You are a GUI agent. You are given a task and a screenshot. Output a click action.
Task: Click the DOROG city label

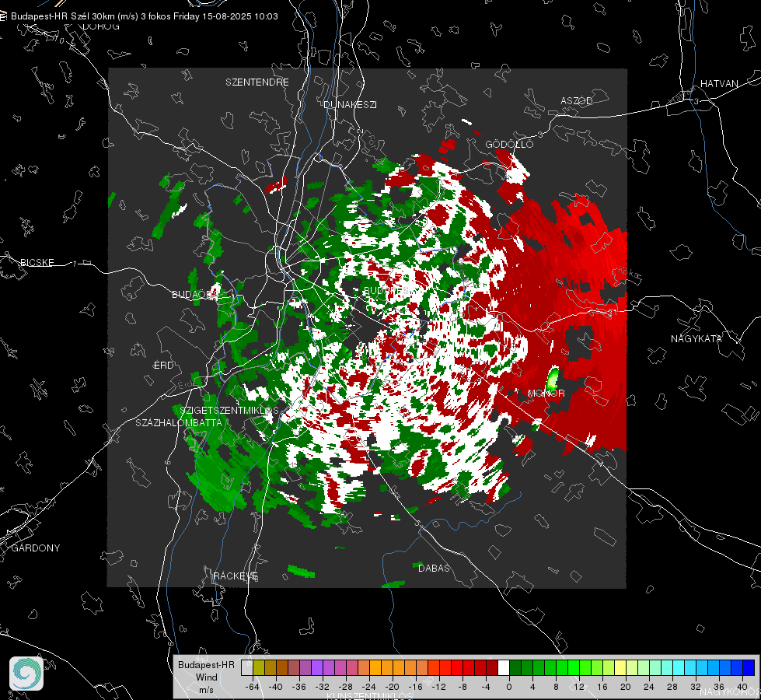point(101,26)
